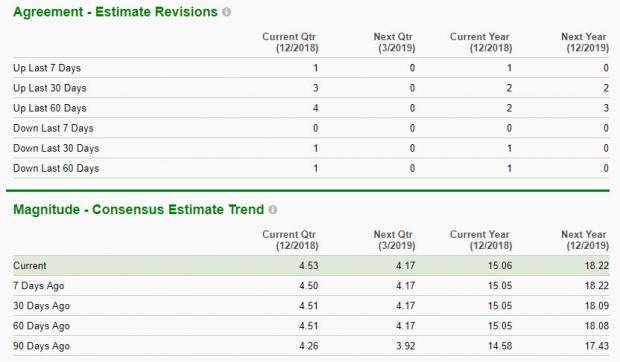Click 90 Days Ago value 14.58
This screenshot has height=362, width=620.
point(500,346)
